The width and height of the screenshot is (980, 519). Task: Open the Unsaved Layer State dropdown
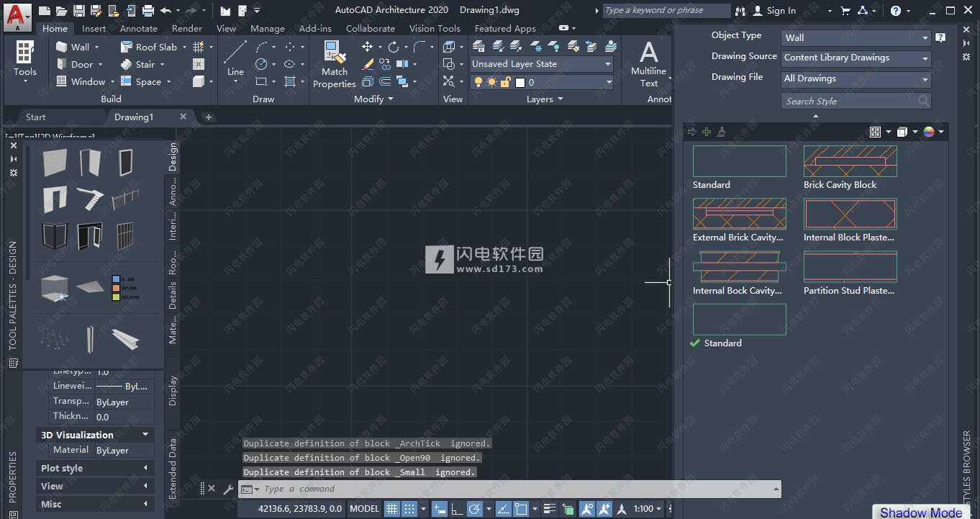point(542,64)
